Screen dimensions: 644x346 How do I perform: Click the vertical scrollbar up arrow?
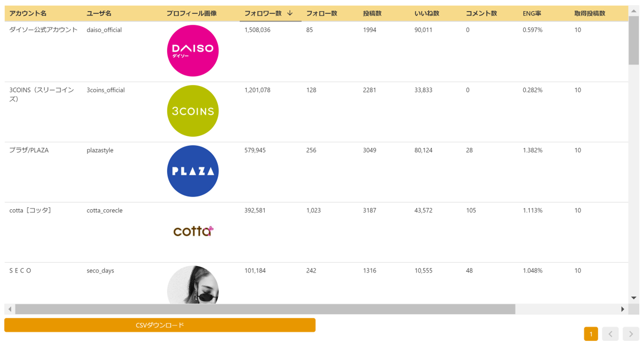[x=634, y=11]
